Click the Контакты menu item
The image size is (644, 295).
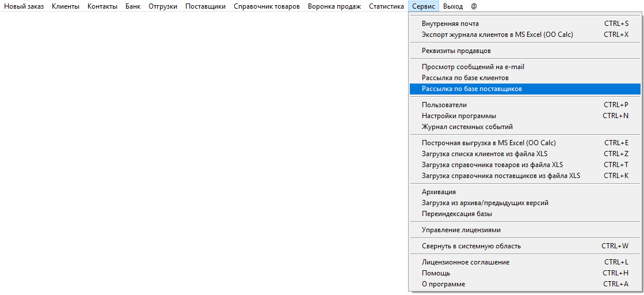(102, 6)
